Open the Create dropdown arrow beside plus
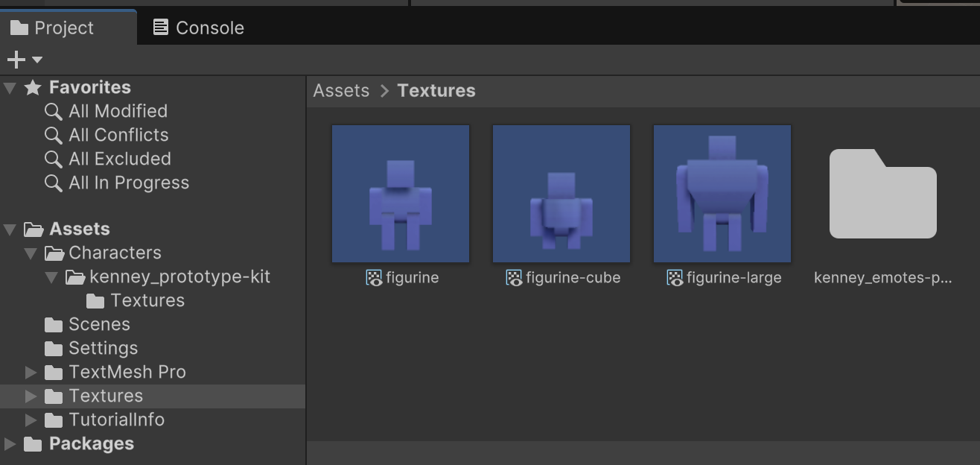Viewport: 980px width, 465px height. click(x=37, y=60)
